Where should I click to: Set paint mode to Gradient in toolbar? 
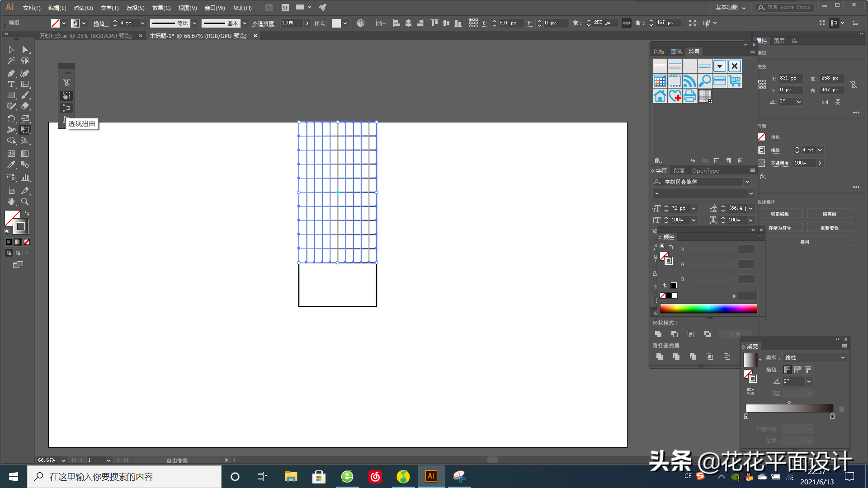click(x=18, y=242)
